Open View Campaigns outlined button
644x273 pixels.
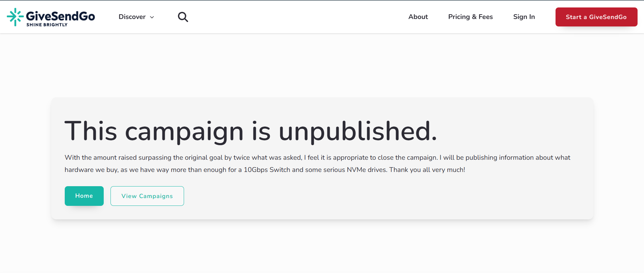click(x=147, y=196)
